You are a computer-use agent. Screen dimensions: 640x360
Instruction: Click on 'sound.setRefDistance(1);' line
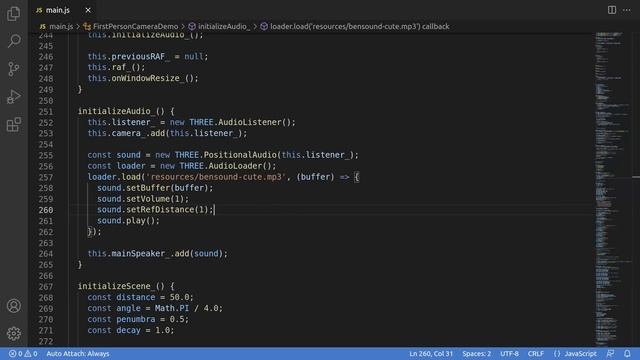pyautogui.click(x=155, y=209)
